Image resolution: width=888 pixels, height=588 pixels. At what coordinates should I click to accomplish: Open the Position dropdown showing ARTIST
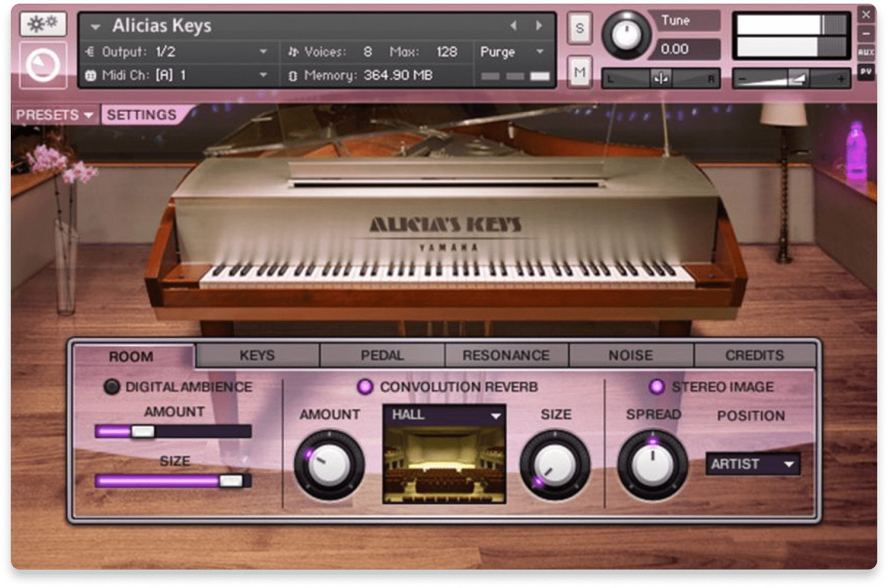click(x=751, y=464)
